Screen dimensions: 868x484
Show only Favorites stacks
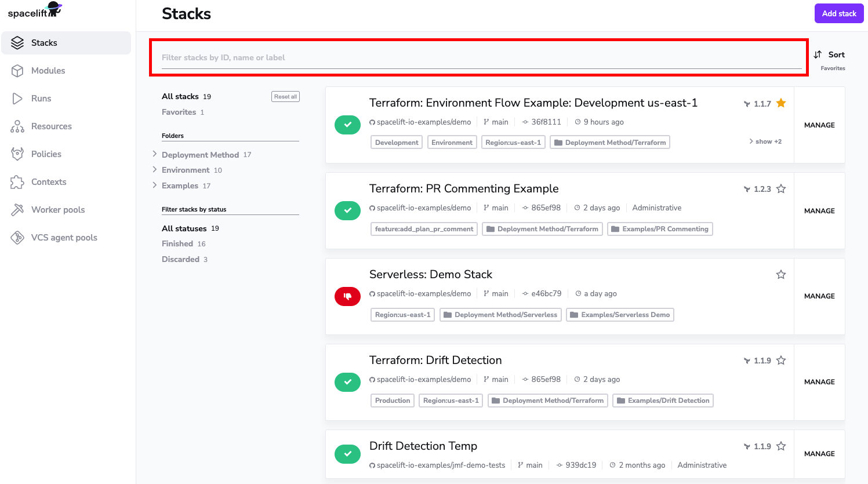[x=179, y=112]
